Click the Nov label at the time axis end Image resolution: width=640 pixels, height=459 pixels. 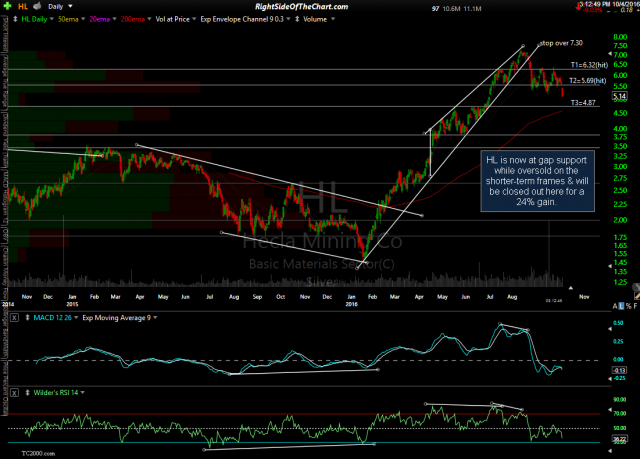click(584, 297)
